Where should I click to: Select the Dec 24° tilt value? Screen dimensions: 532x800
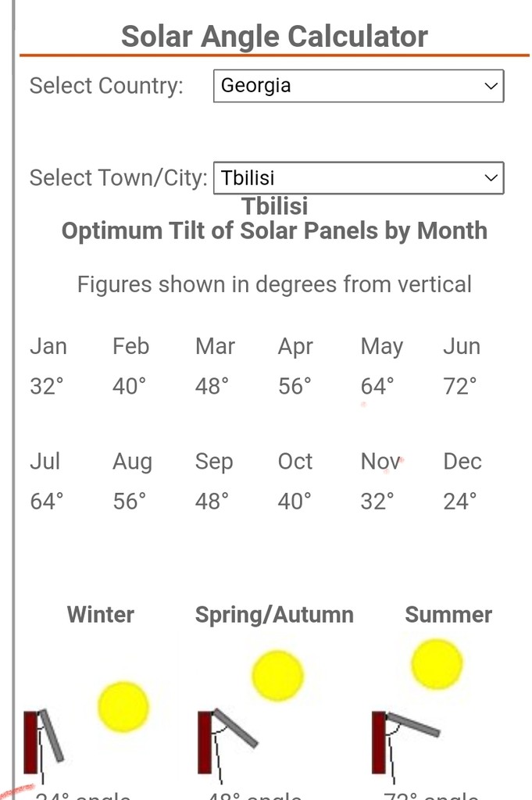click(x=460, y=502)
